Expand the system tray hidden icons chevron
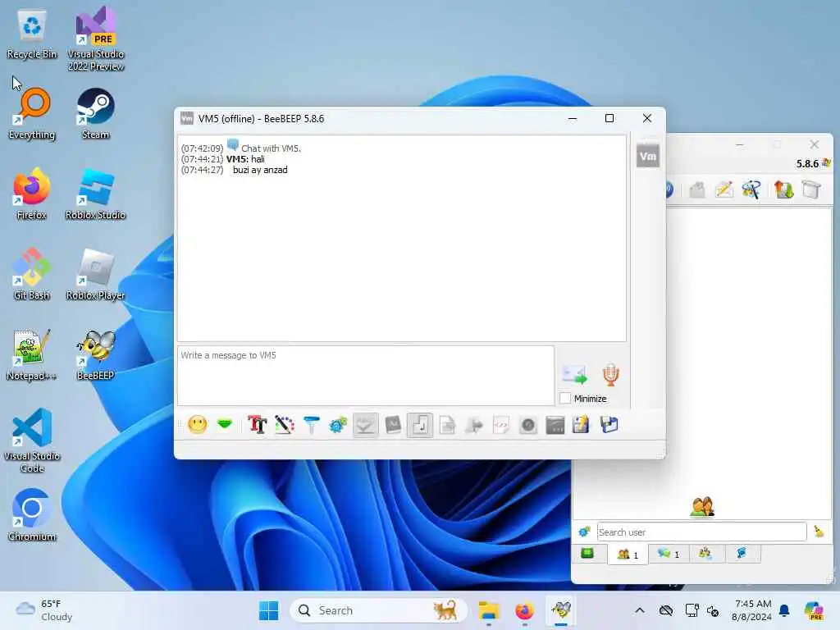This screenshot has height=630, width=840. (640, 610)
